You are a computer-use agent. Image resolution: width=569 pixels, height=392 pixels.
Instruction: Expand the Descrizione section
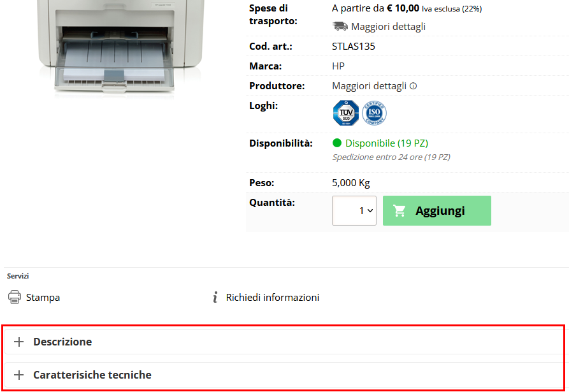tap(285, 342)
